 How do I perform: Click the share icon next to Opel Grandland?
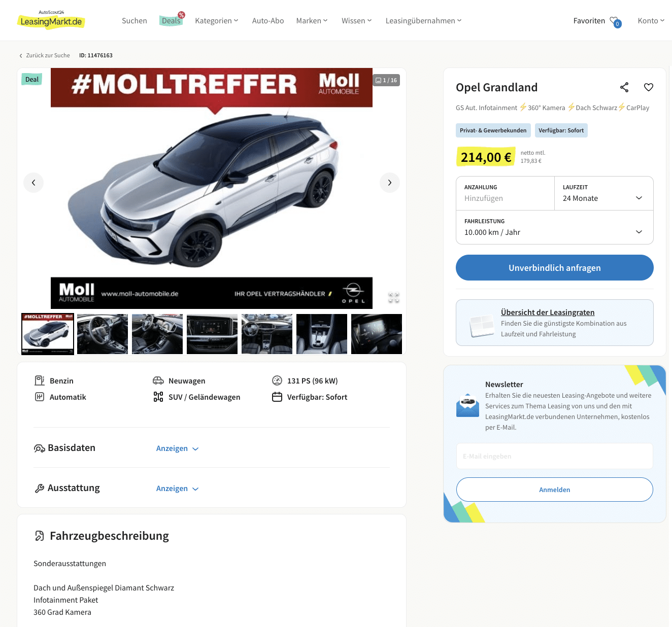[x=624, y=87]
